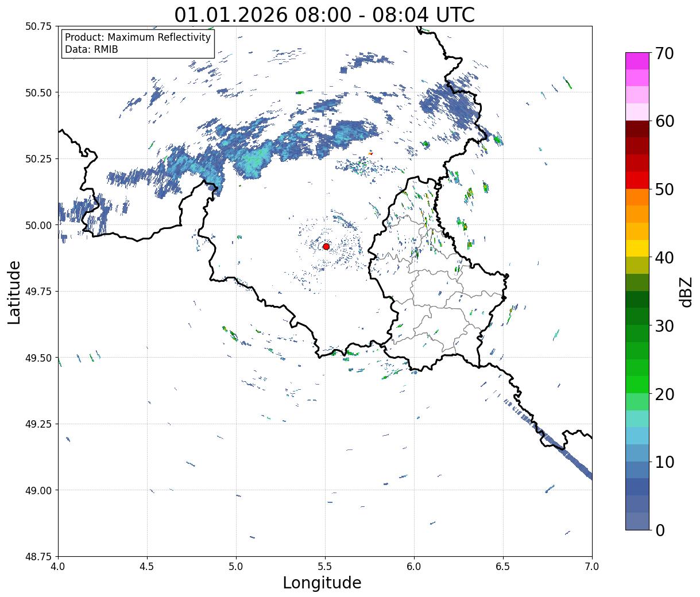This screenshot has height=597, width=700.
Task: Click the longitude tick label 6.0
Action: [x=414, y=567]
